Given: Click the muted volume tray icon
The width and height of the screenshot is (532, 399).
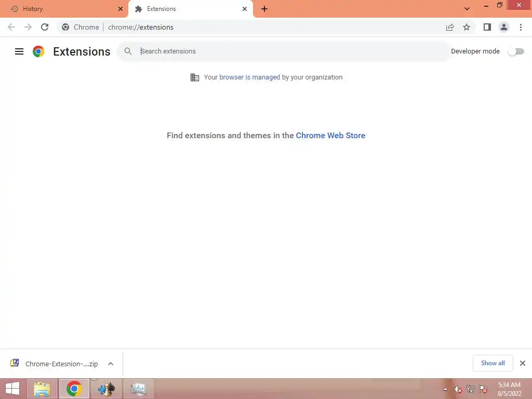Looking at the screenshot, I should click(458, 389).
